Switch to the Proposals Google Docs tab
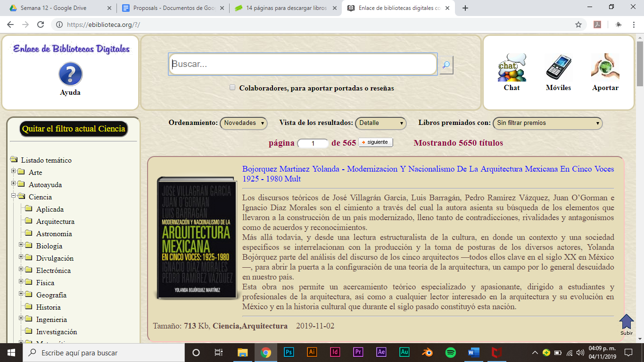 tap(173, 8)
